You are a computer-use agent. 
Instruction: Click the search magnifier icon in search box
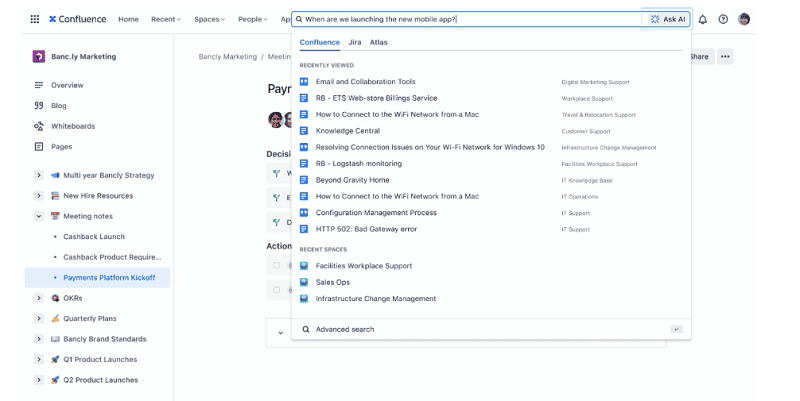tap(299, 19)
